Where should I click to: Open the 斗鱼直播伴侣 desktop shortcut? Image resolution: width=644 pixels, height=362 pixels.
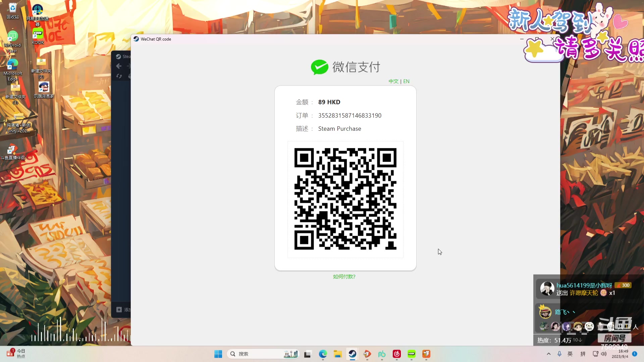point(13,152)
